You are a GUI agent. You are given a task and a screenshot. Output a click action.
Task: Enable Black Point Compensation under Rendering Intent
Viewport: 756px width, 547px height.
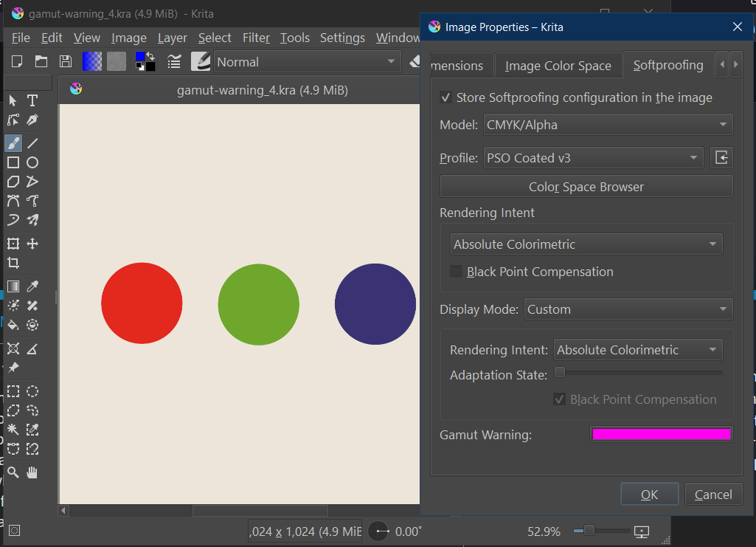(457, 272)
